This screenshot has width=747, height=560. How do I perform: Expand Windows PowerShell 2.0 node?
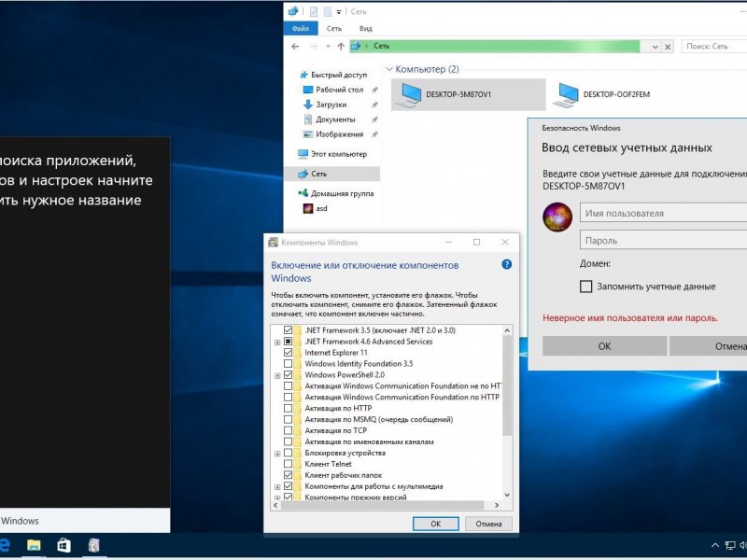coord(277,375)
